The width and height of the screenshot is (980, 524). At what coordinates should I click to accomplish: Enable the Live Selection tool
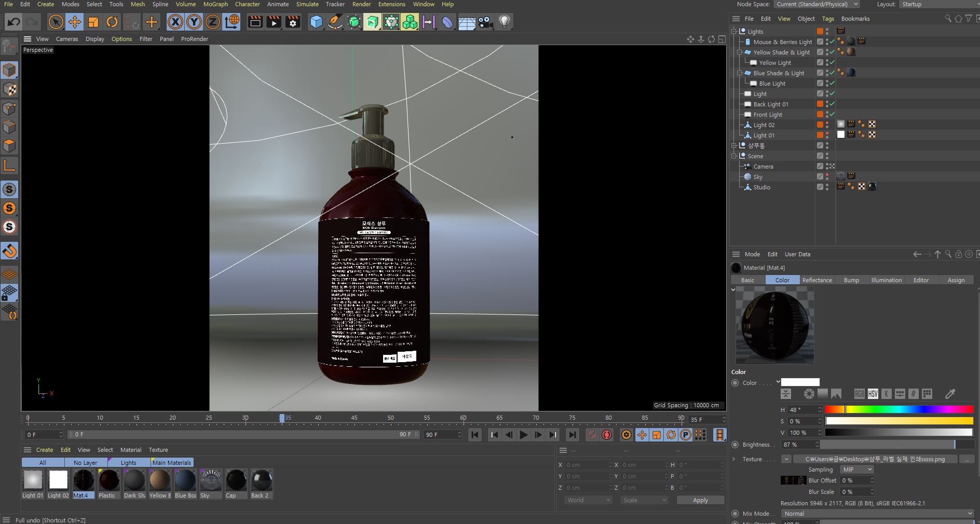point(56,22)
